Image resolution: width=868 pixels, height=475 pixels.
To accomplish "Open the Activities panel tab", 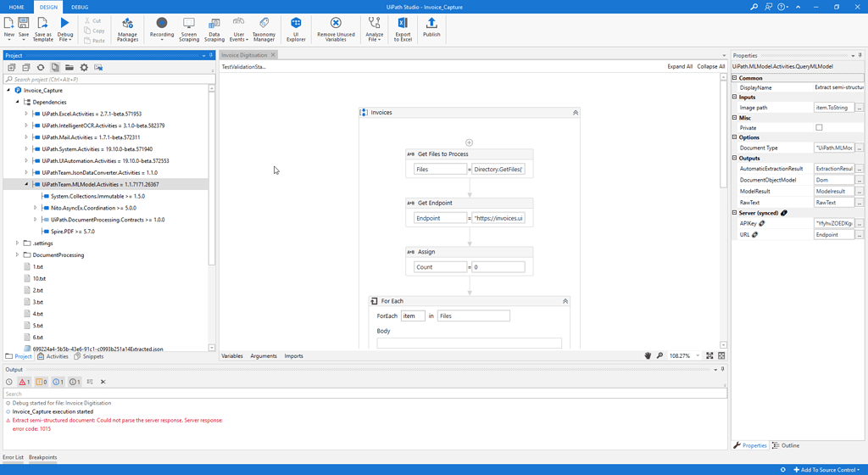I will coord(53,356).
